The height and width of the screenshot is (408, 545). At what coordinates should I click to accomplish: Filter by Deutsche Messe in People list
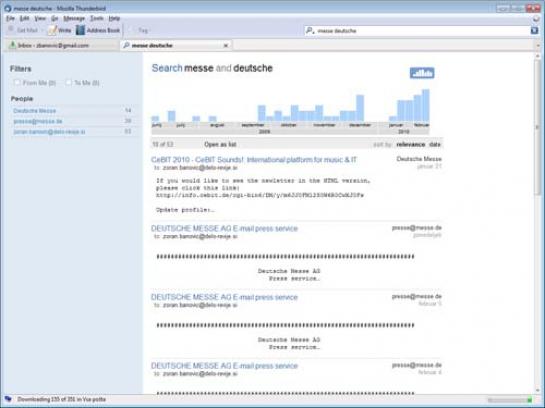(35, 111)
